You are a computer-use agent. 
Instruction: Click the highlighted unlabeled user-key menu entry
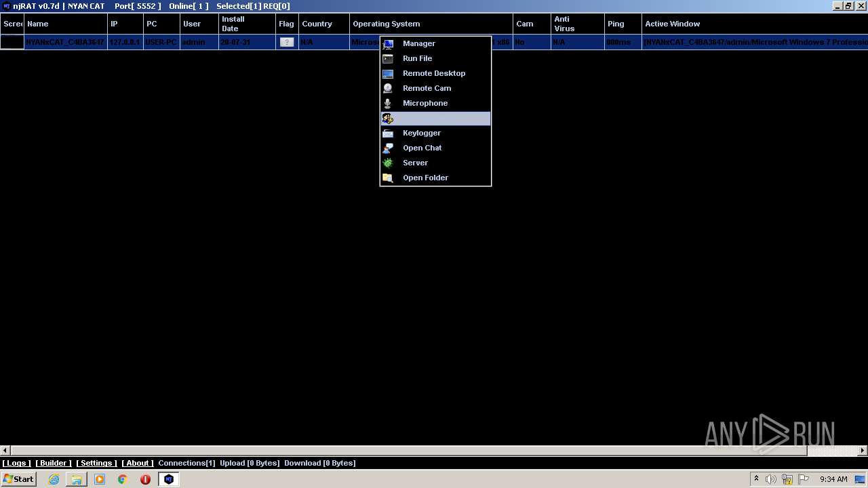[435, 119]
